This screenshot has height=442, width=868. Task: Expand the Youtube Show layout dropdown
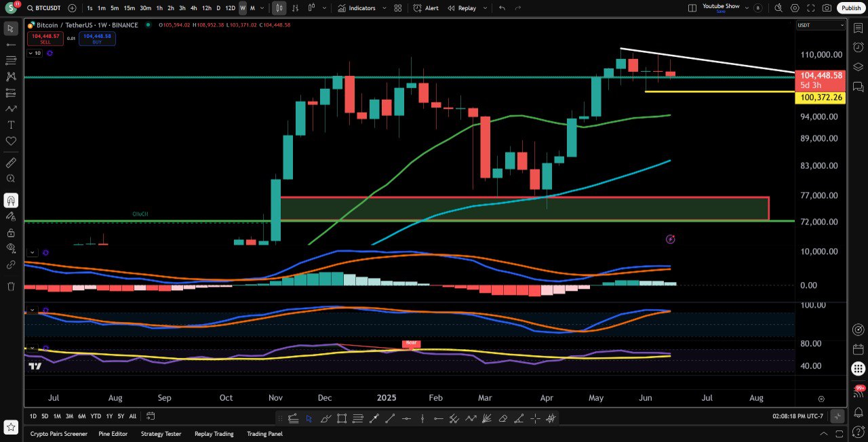pos(747,8)
